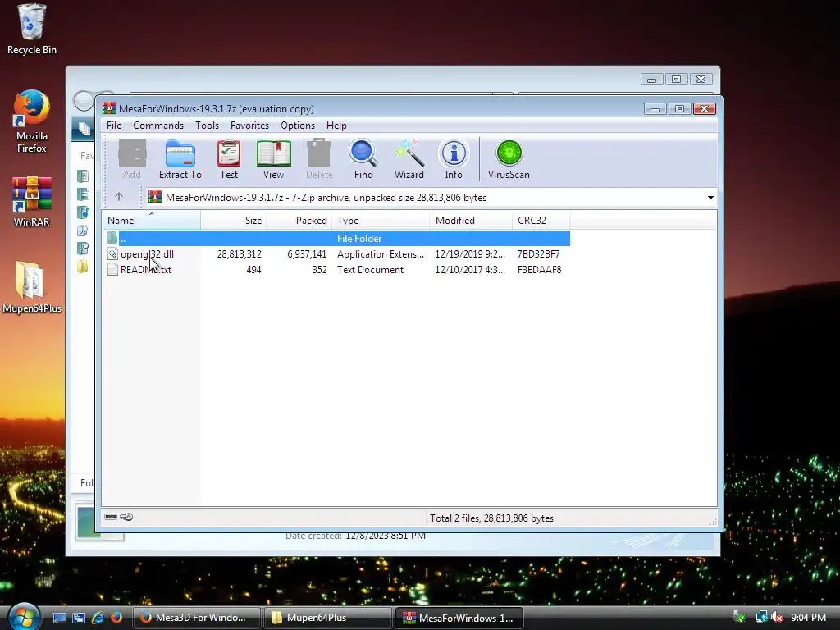Open the Favorites menu
The height and width of the screenshot is (630, 840).
click(x=249, y=126)
